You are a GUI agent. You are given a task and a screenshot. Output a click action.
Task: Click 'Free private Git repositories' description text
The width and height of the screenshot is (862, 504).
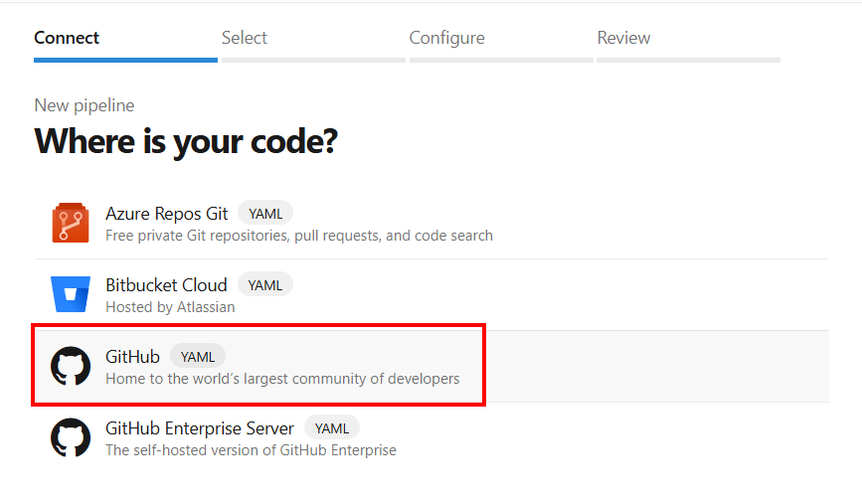pos(299,236)
